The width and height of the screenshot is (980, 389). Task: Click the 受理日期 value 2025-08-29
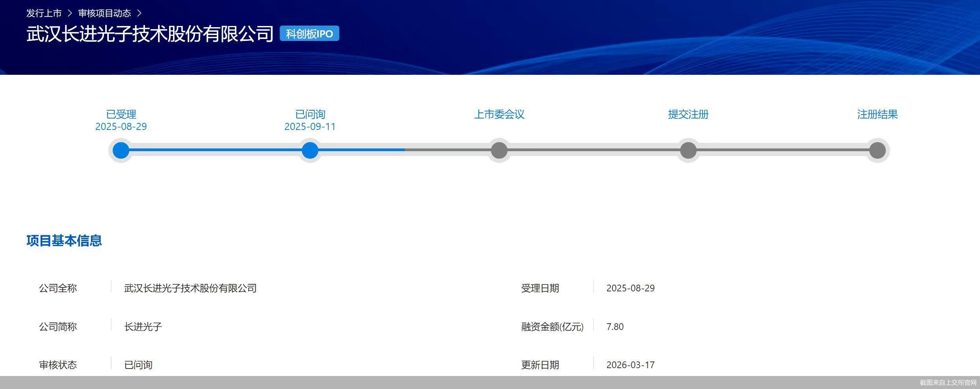(630, 288)
